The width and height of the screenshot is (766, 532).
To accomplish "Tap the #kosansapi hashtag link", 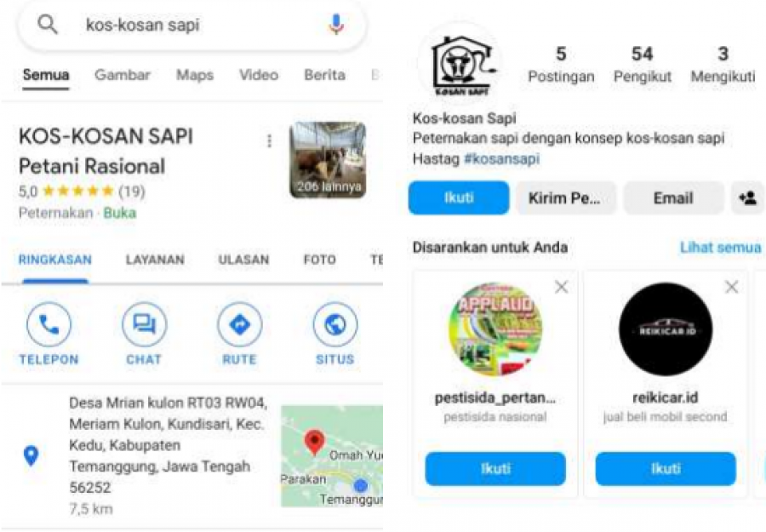I will click(x=501, y=159).
